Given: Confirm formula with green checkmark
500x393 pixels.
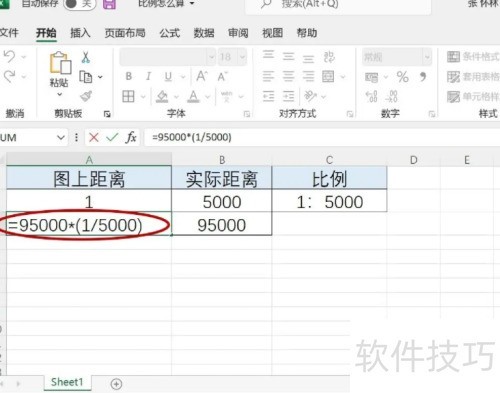Looking at the screenshot, I should (x=112, y=137).
